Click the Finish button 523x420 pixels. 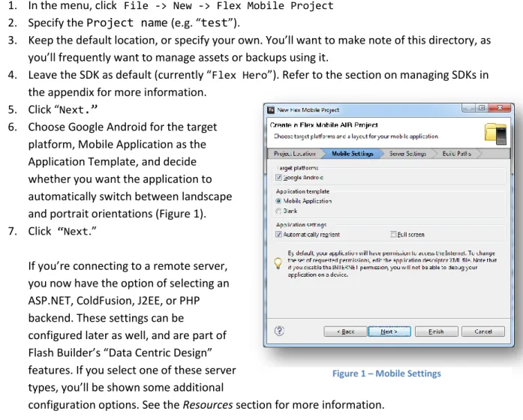click(x=436, y=331)
